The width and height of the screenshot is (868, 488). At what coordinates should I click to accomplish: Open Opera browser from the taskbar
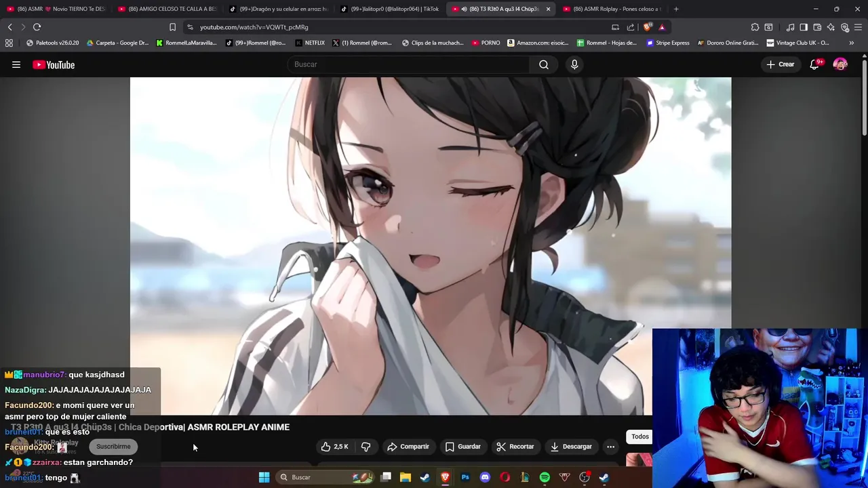point(505,477)
